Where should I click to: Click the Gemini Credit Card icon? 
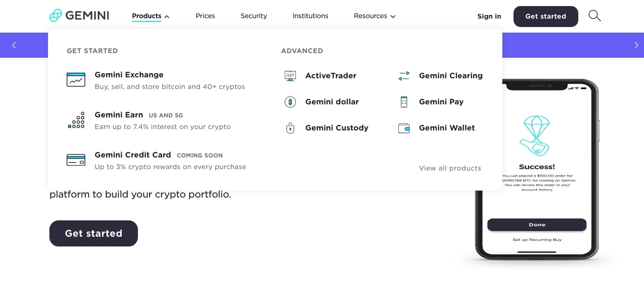[x=76, y=160]
